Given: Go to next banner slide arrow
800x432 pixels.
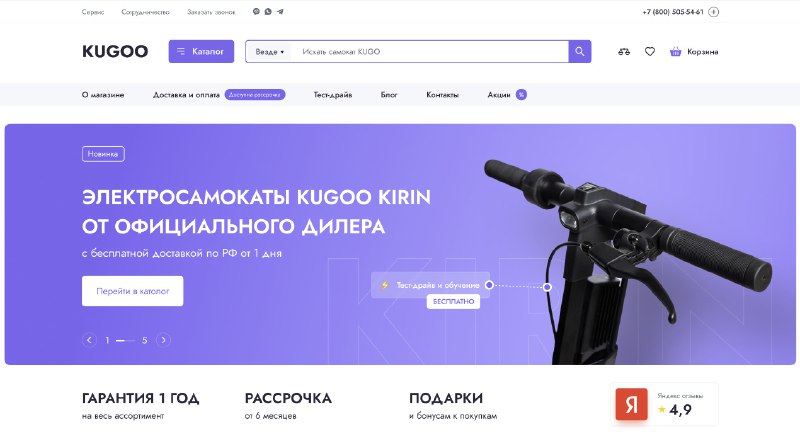Looking at the screenshot, I should coord(163,340).
